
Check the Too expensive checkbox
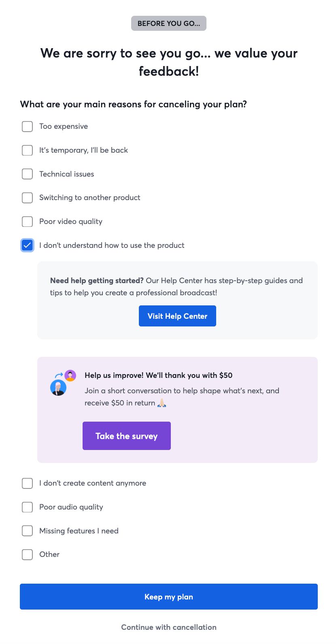tap(27, 126)
